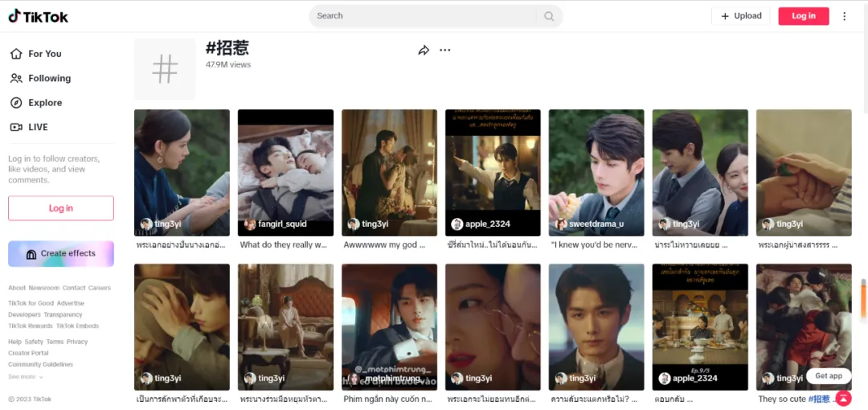Open the TikTok Rewards link
Viewport: 868px width, 410px height.
pos(31,326)
